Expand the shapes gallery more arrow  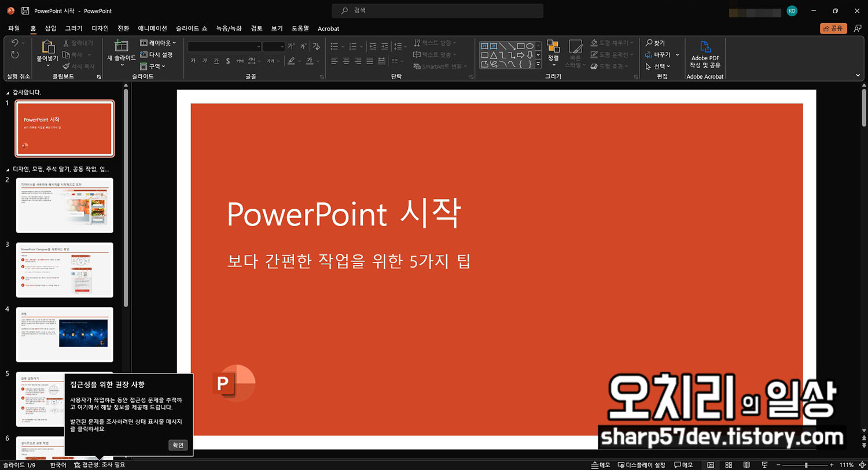[x=538, y=64]
